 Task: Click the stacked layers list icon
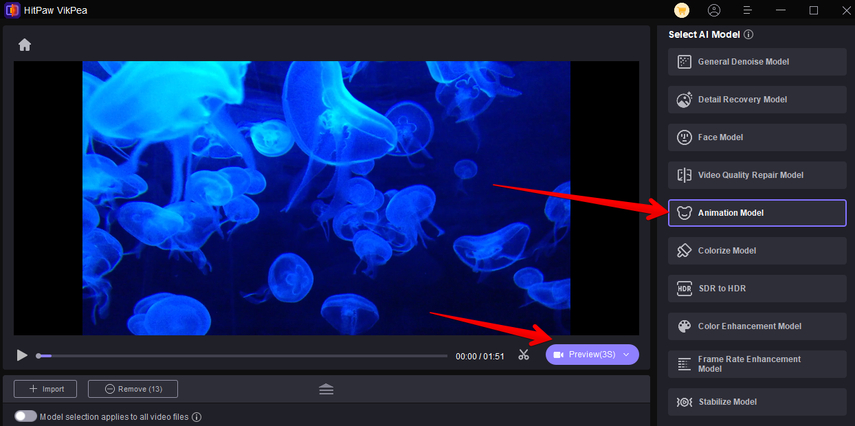tap(326, 389)
